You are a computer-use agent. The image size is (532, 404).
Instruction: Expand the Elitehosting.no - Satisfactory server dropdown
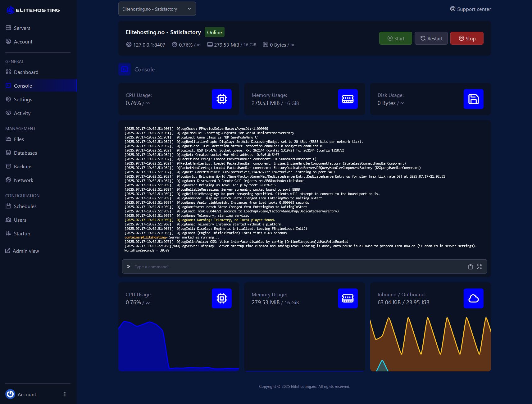pos(157,9)
